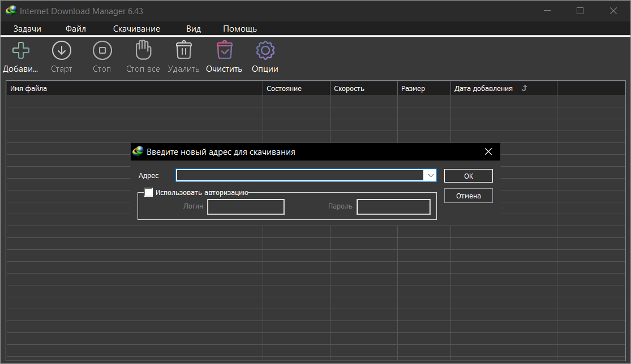Open the Задачи menu
The image size is (631, 364).
[27, 28]
